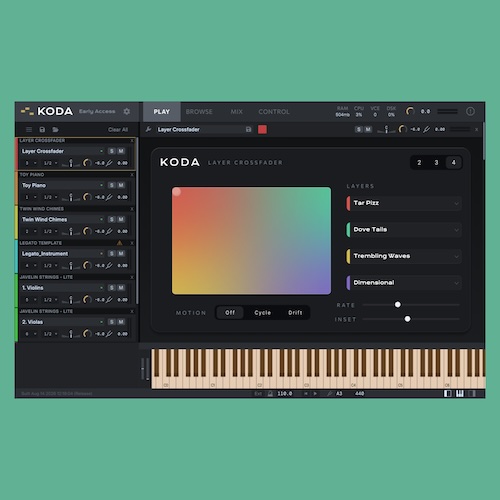Click the 110.0 tempo value

285,394
